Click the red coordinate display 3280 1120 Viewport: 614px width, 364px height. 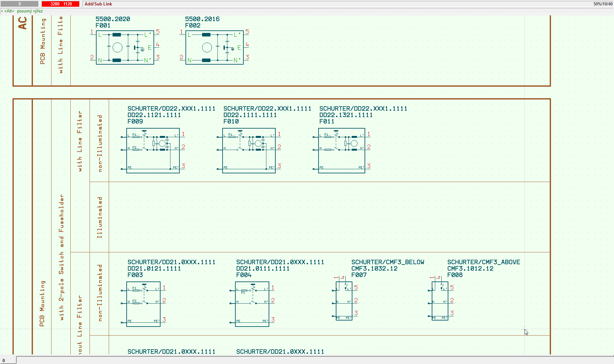(60, 4)
